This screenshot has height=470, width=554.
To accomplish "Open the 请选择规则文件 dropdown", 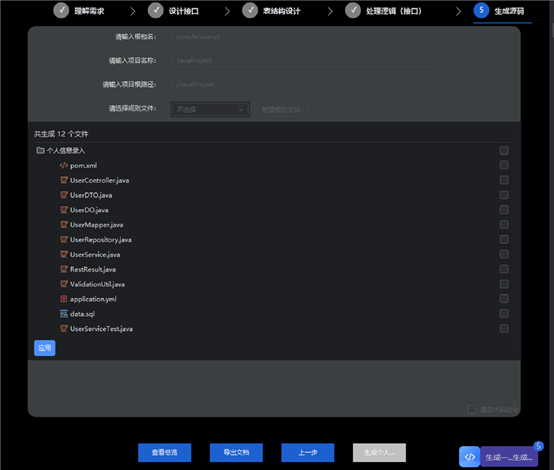I will pos(210,110).
